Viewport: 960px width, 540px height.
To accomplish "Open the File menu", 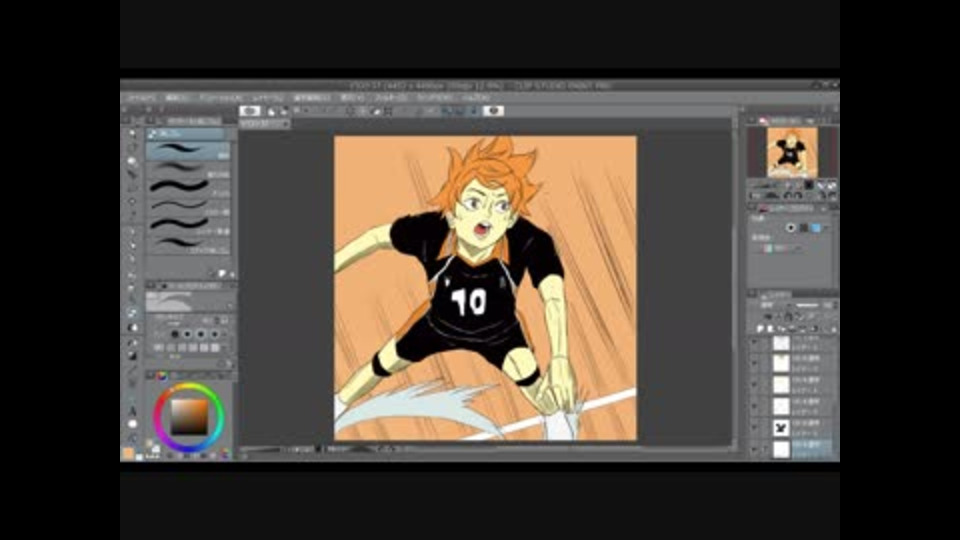I will point(141,98).
